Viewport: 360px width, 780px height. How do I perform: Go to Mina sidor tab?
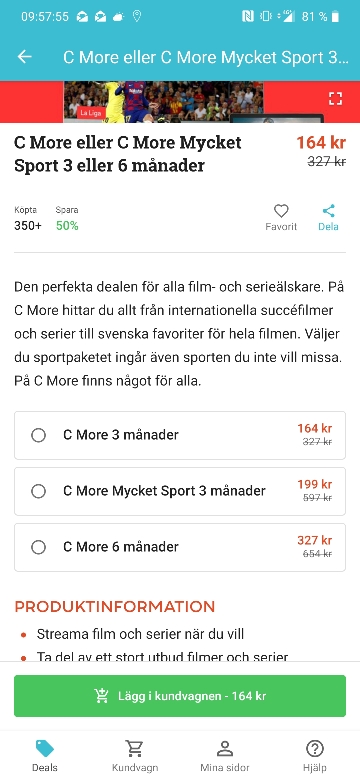pos(225,755)
